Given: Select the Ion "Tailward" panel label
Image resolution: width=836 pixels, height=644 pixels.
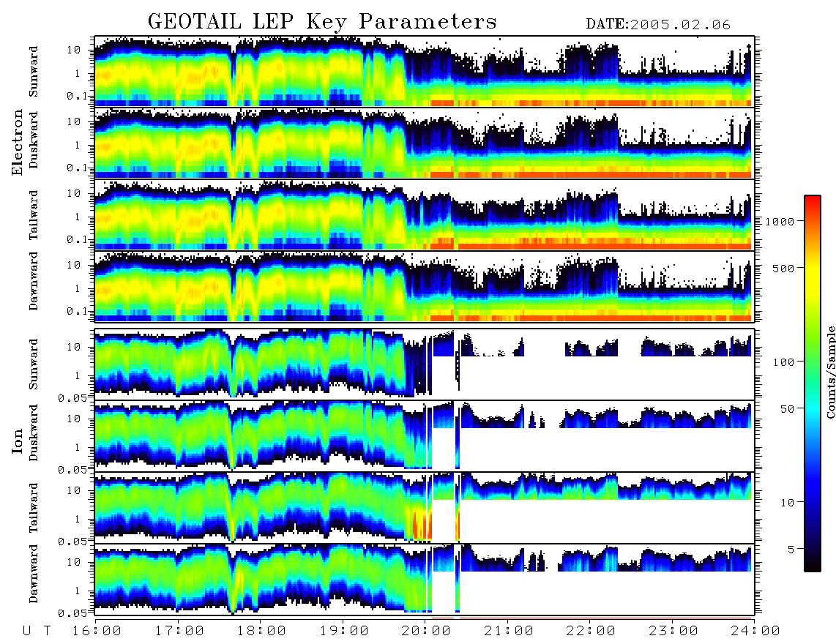Looking at the screenshot, I should click(x=34, y=508).
